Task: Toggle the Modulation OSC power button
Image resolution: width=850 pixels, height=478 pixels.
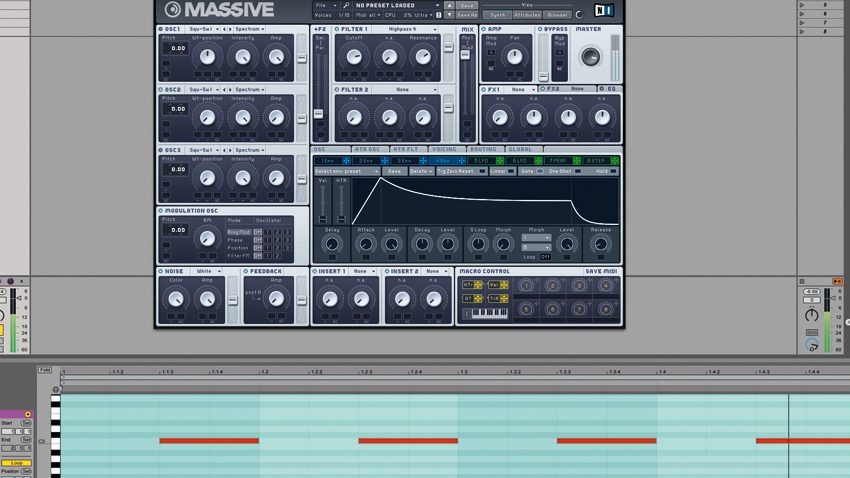Action: pyautogui.click(x=160, y=211)
